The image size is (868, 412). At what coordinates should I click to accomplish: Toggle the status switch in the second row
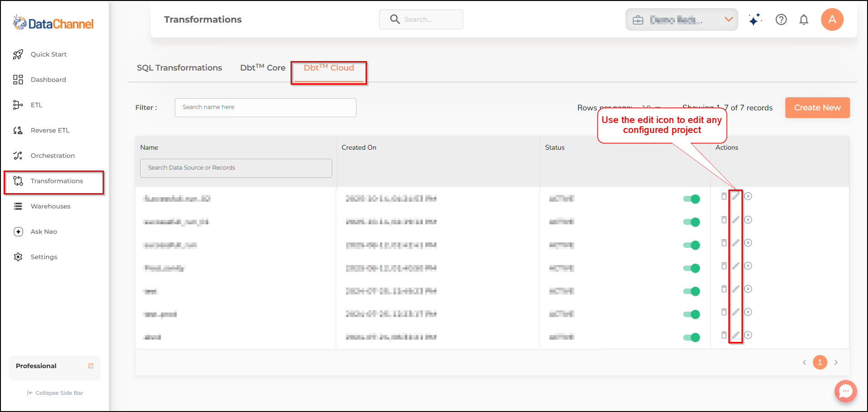click(x=691, y=222)
